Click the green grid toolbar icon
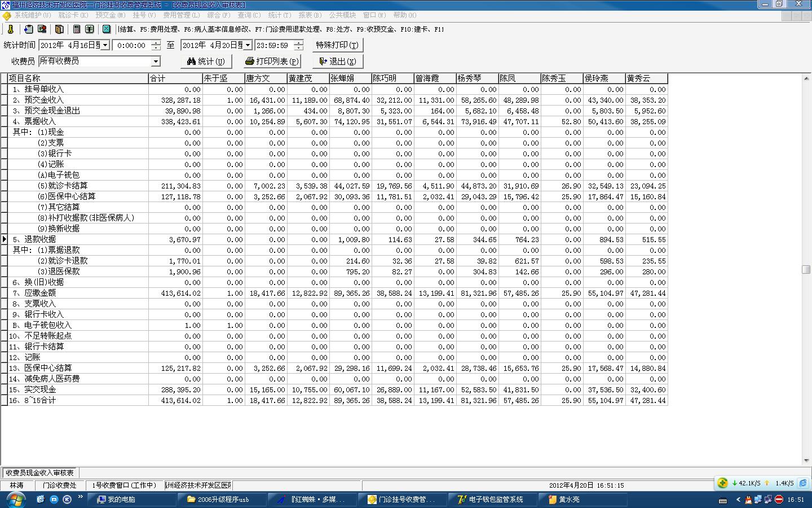812x508 pixels. (x=90, y=29)
